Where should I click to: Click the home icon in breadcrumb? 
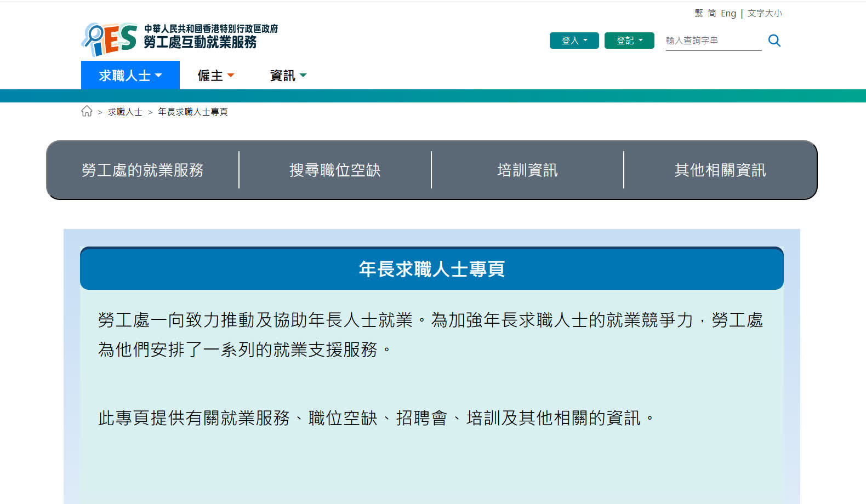tap(87, 112)
